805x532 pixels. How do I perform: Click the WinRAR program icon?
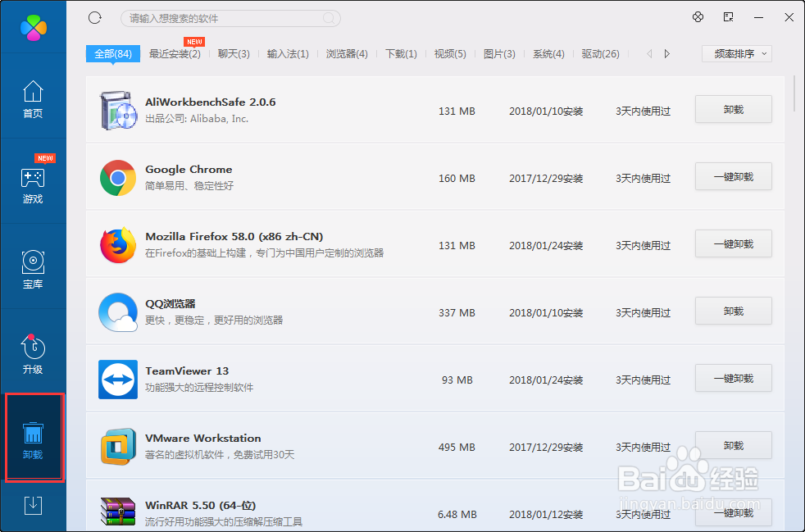point(118,512)
